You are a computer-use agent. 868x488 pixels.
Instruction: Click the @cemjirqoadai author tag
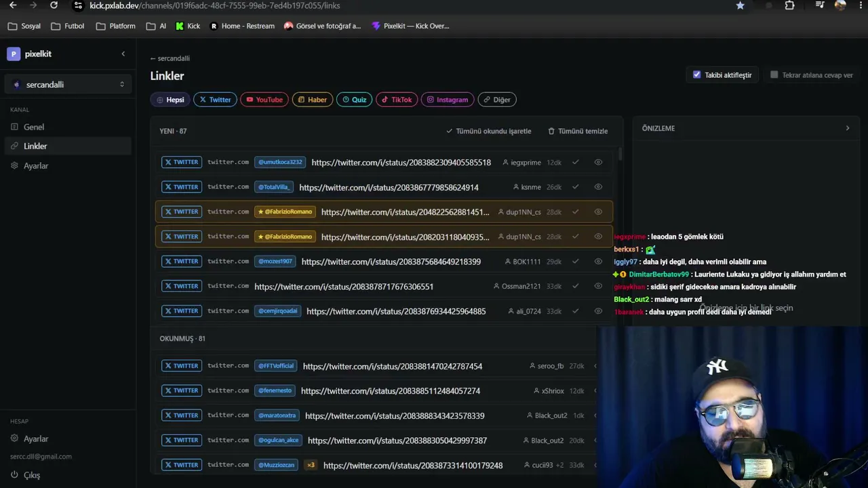(x=278, y=311)
